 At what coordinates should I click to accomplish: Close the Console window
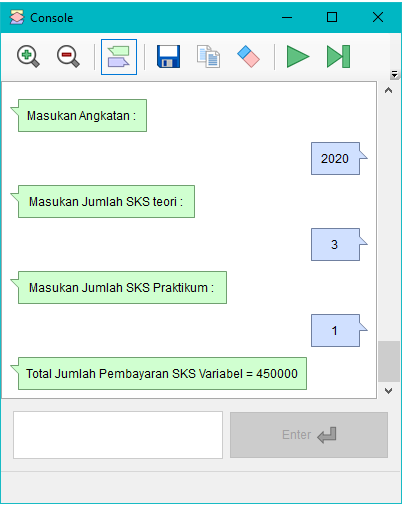pyautogui.click(x=378, y=17)
